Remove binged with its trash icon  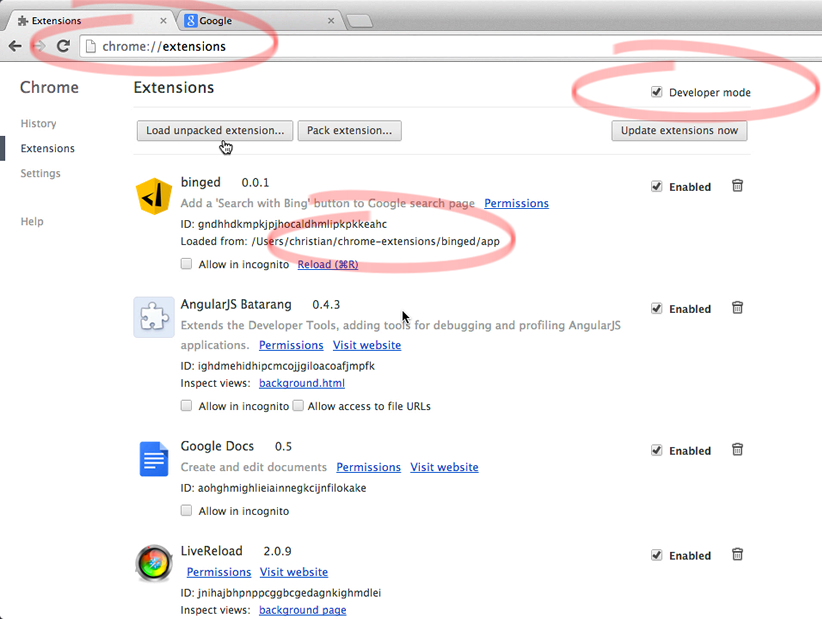pyautogui.click(x=737, y=186)
